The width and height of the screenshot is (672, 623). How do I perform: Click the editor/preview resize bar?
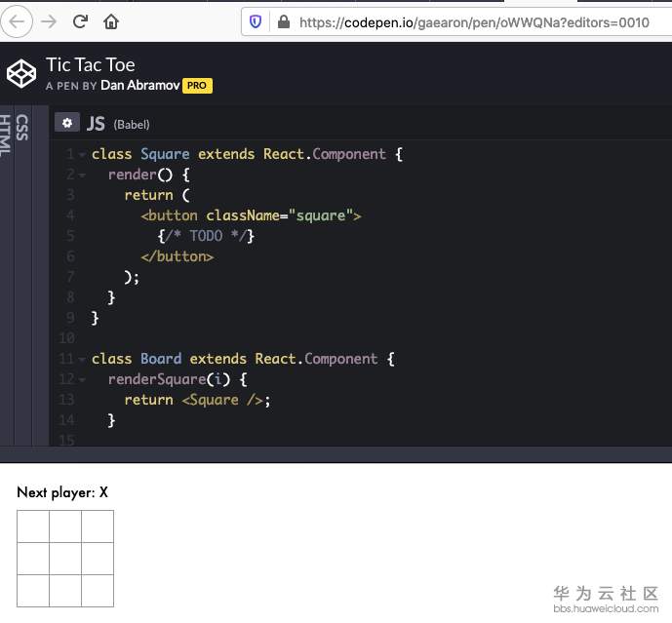[336, 454]
